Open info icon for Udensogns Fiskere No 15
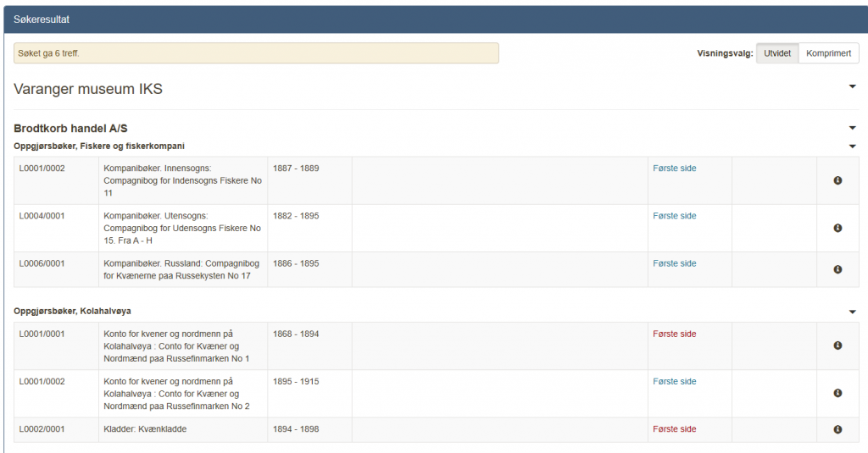This screenshot has width=868, height=453. (x=837, y=228)
